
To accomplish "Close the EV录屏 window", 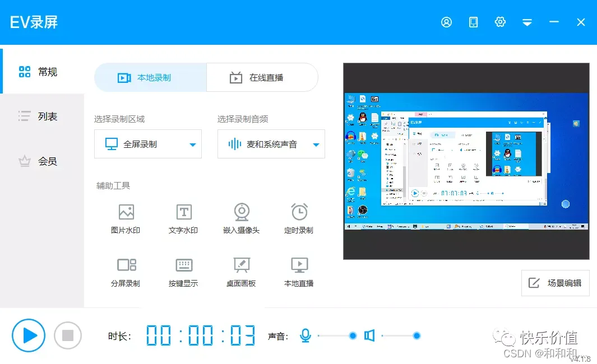I will pyautogui.click(x=581, y=22).
